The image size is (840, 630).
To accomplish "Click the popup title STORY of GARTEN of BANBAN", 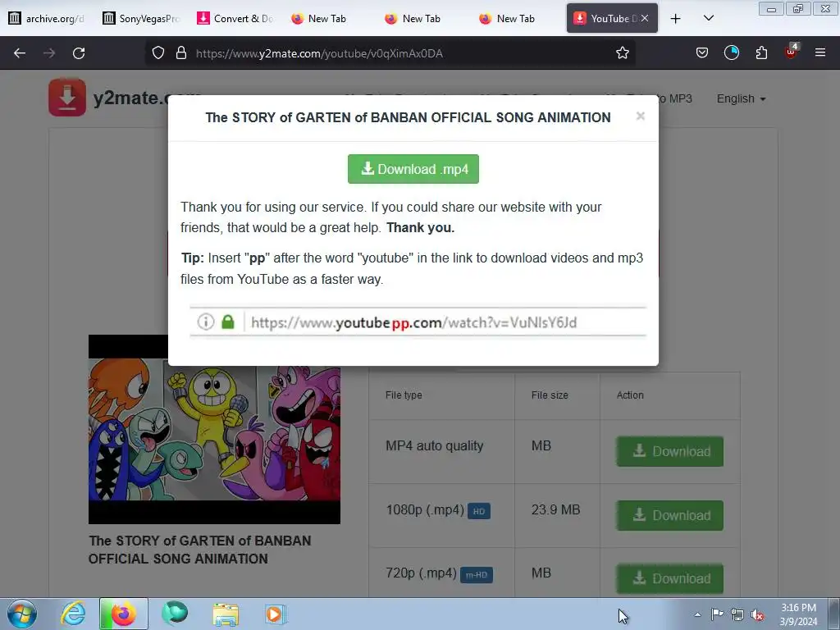I will 409,117.
